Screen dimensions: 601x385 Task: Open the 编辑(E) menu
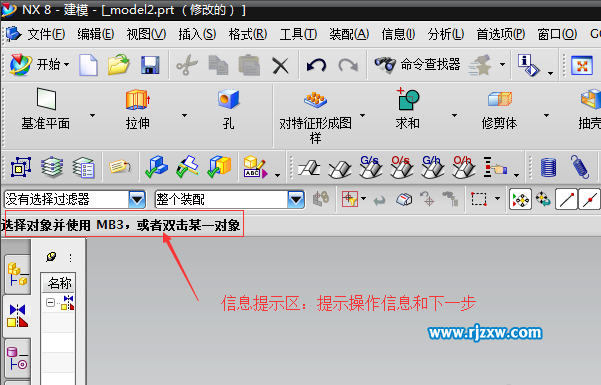[x=95, y=35]
